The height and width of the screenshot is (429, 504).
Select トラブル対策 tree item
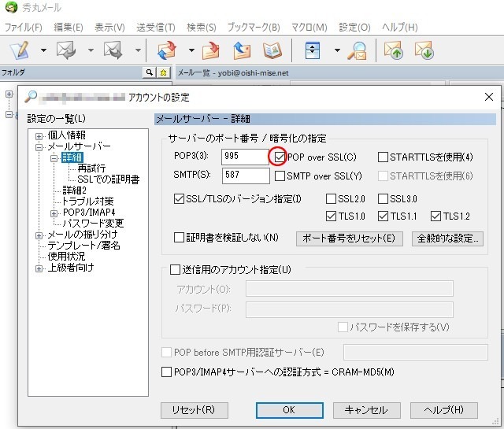pyautogui.click(x=87, y=202)
